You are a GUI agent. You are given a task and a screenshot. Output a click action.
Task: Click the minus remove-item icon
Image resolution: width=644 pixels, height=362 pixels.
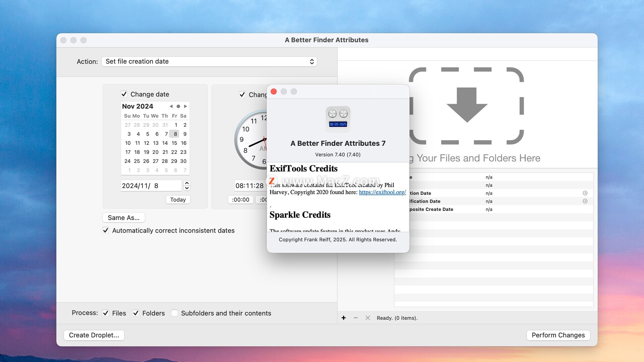pos(356,318)
